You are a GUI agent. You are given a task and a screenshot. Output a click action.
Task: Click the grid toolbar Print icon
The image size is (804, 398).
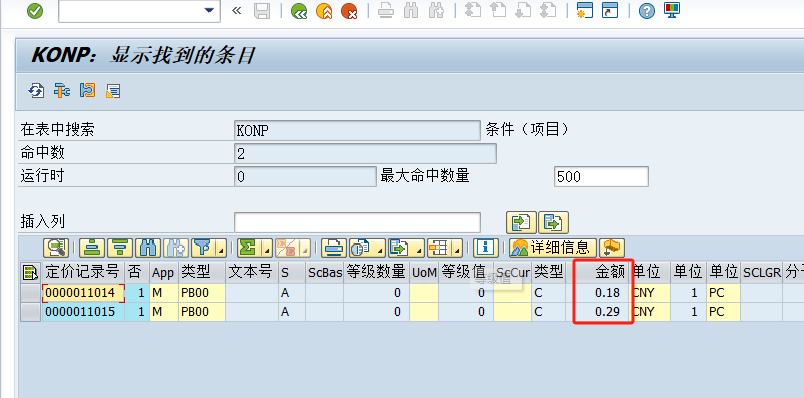(x=334, y=248)
